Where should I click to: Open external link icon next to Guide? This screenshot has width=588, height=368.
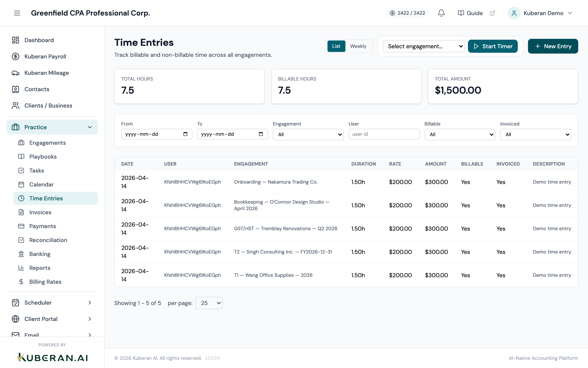click(492, 13)
